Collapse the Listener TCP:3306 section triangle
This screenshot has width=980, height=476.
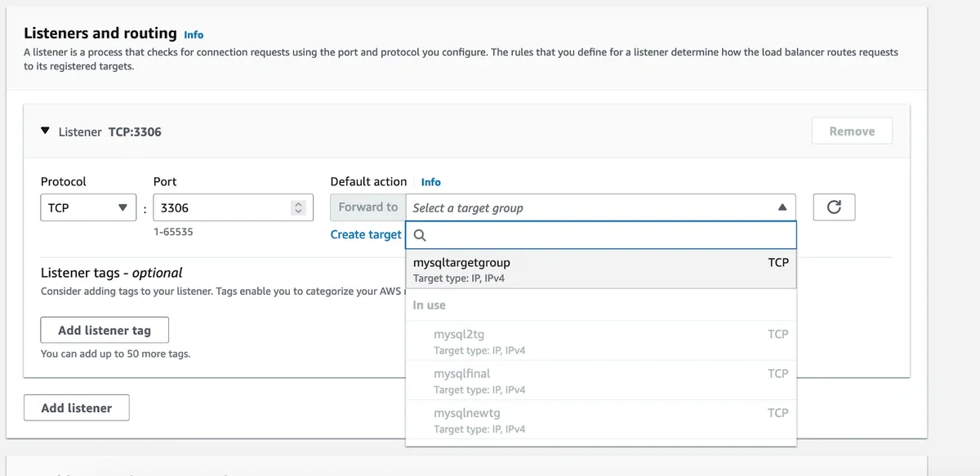click(x=46, y=131)
